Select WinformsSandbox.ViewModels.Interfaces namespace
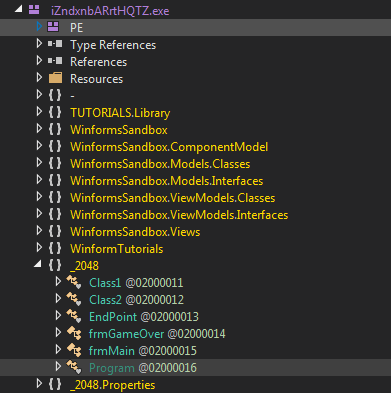Screen dimensions: 391x393 click(179, 215)
